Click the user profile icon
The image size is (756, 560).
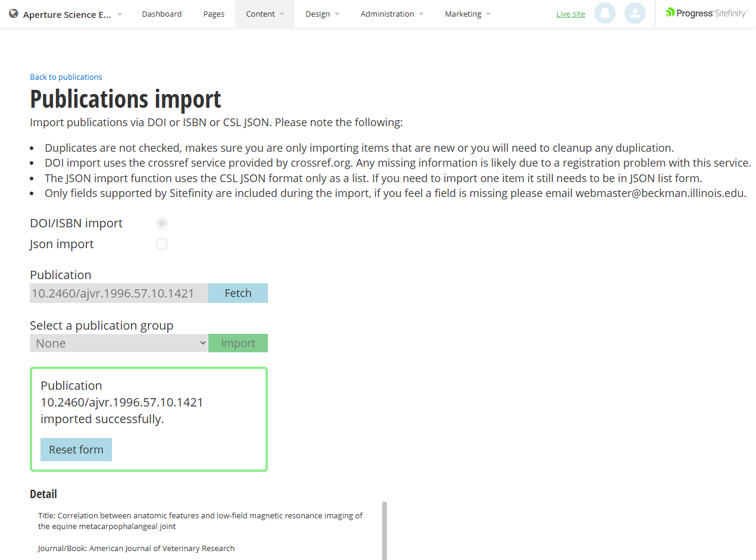635,13
